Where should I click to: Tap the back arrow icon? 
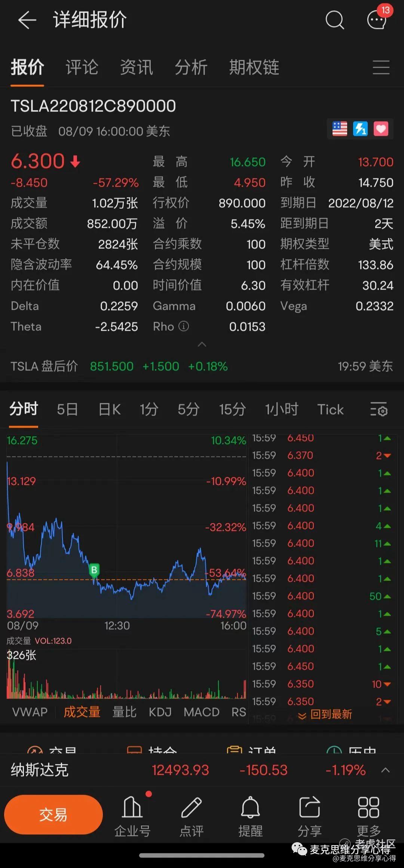tap(27, 20)
